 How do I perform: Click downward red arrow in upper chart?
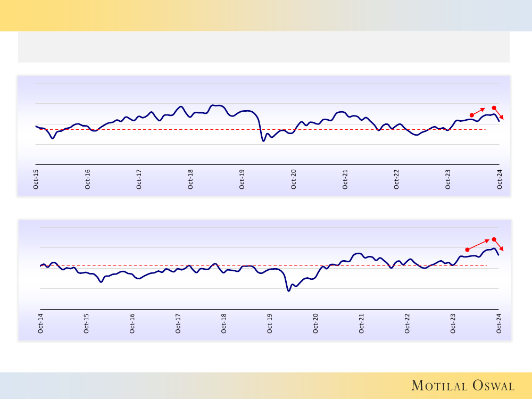pyautogui.click(x=498, y=113)
